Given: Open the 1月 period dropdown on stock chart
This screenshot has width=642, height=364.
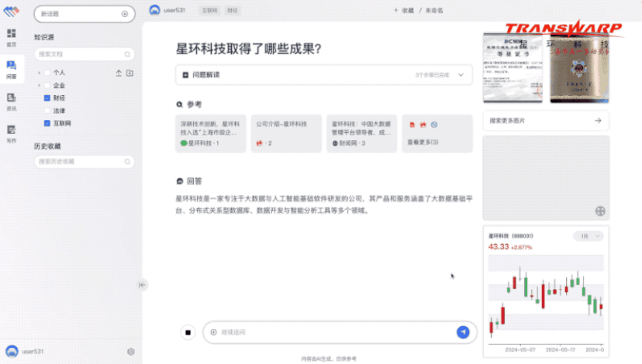Looking at the screenshot, I should [x=588, y=236].
